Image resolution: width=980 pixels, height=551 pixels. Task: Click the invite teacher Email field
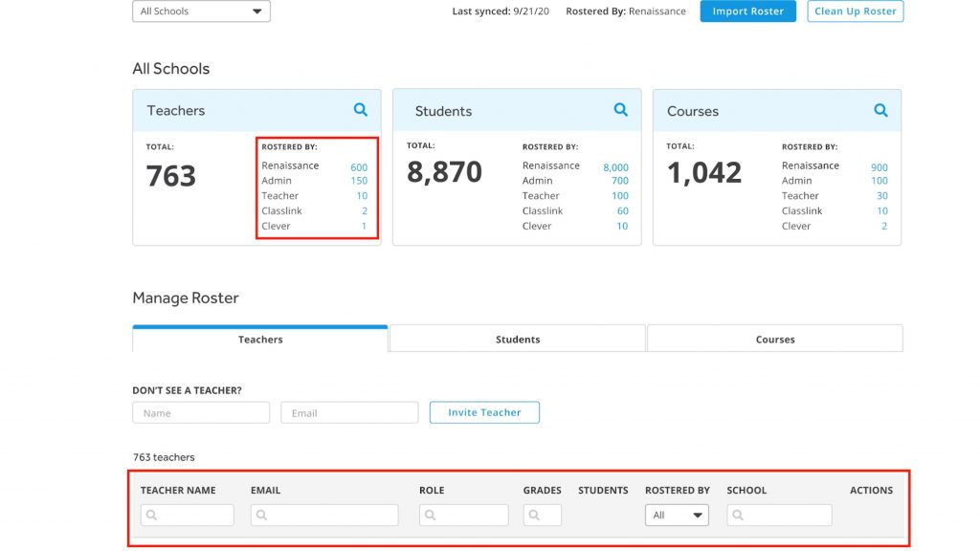[349, 413]
